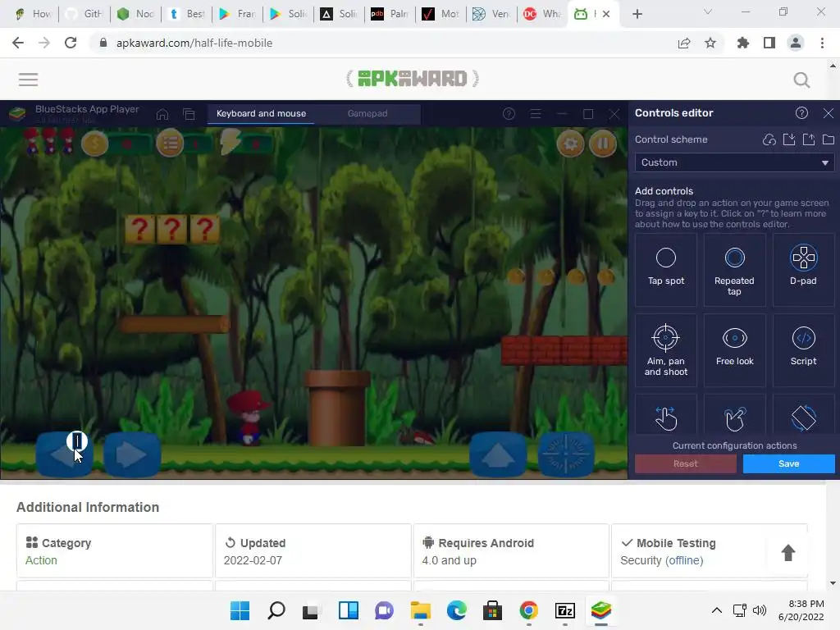
Task: Select the Repeated tap control
Action: (x=734, y=269)
